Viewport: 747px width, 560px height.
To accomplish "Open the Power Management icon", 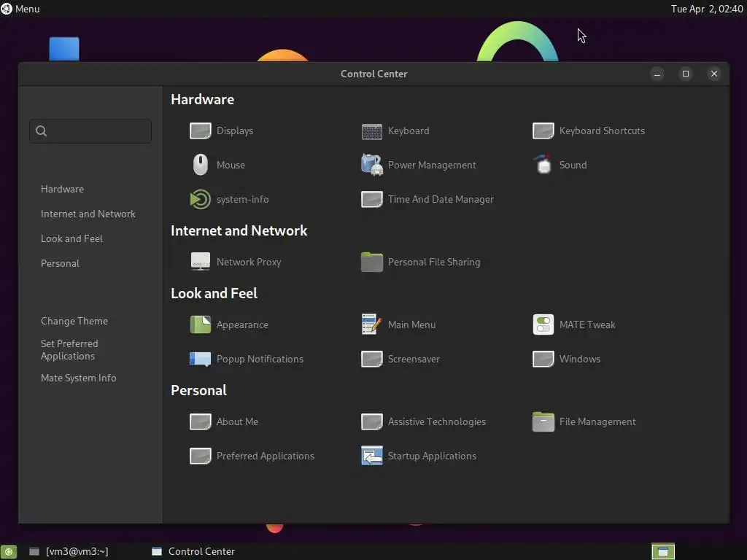I will [371, 166].
